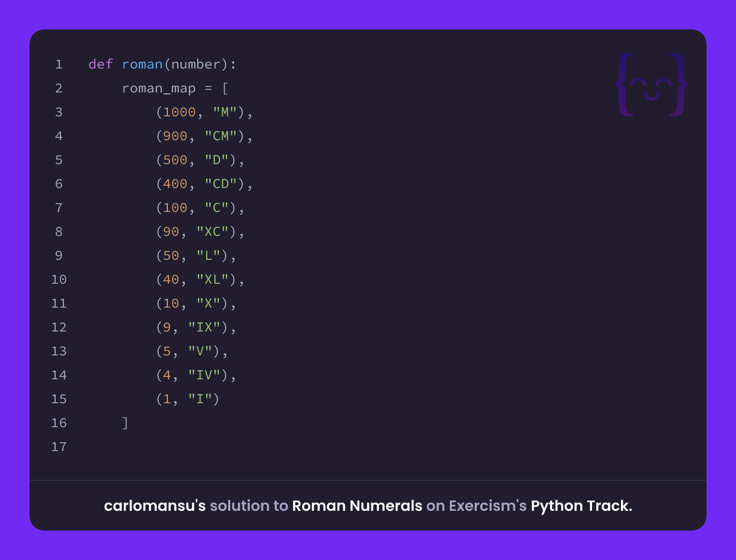Screen dimensions: 736x560
Task: Click the string "C" on line 7
Action: (x=217, y=207)
